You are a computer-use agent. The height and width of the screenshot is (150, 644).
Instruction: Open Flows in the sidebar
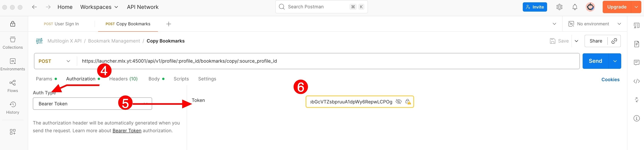(x=13, y=86)
